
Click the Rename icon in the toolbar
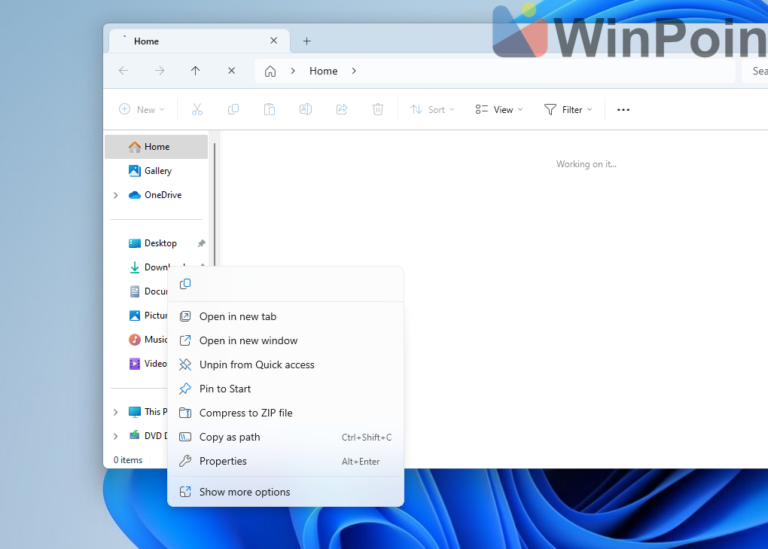click(x=306, y=110)
